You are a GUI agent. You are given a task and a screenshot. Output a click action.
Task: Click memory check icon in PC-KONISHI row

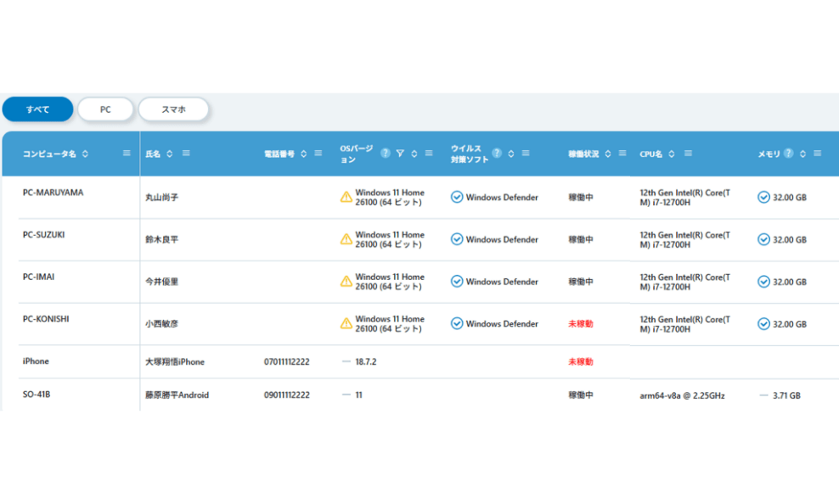(x=763, y=324)
